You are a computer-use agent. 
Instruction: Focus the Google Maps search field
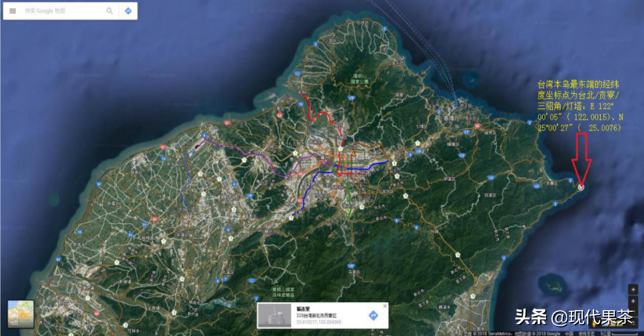(63, 11)
